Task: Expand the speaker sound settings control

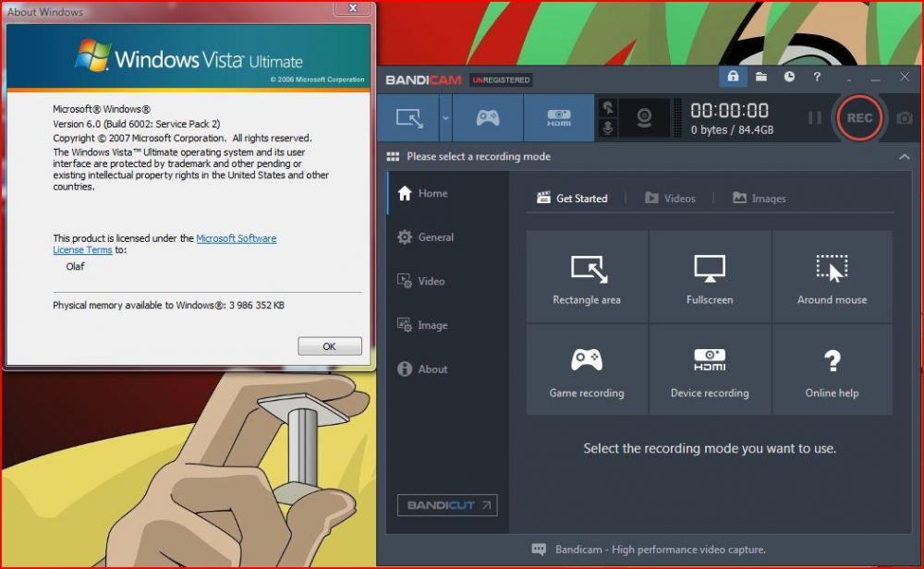Action: click(x=606, y=107)
